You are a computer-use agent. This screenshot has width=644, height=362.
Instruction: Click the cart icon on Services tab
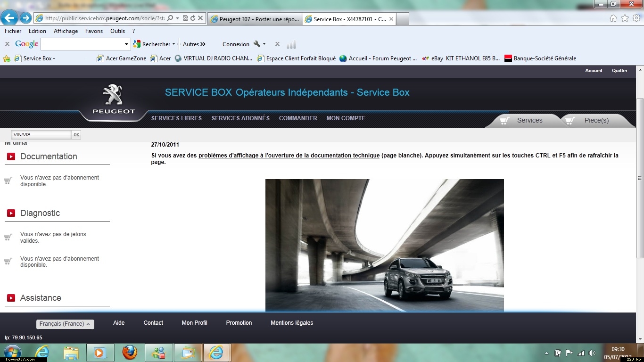pyautogui.click(x=504, y=120)
